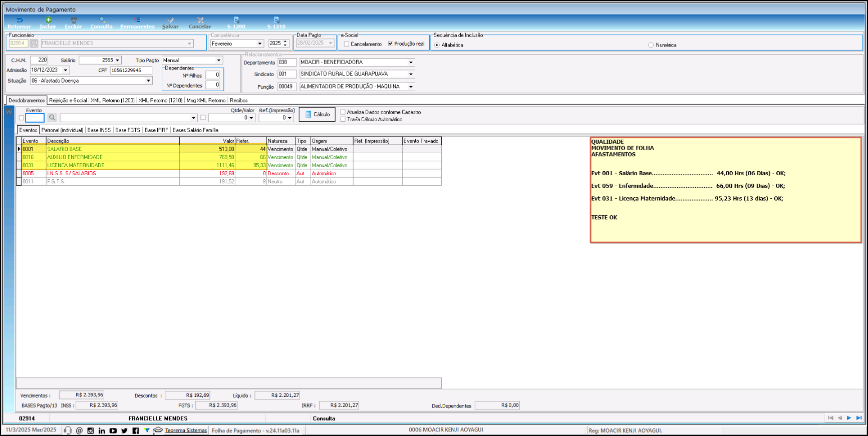Open the Admissão date dropdown
This screenshot has width=868, height=436.
(66, 70)
